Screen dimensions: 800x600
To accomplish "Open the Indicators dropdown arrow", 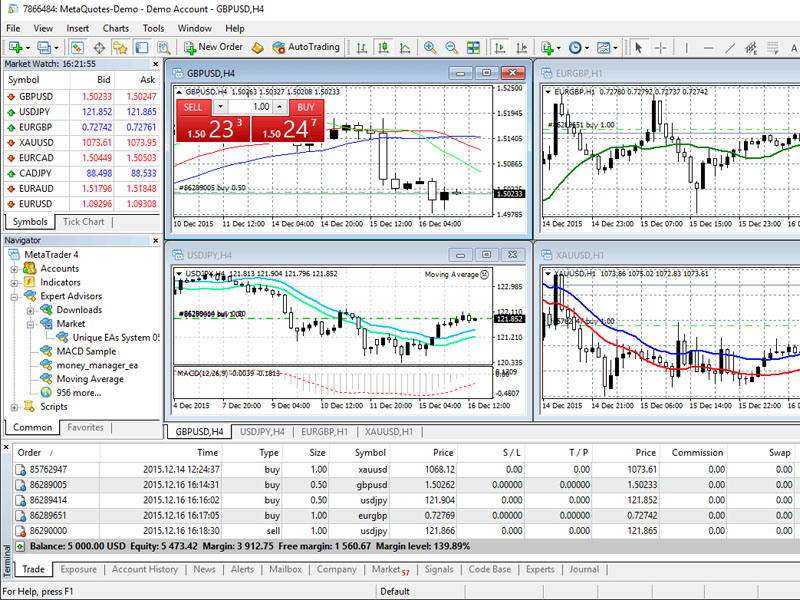I will [559, 48].
